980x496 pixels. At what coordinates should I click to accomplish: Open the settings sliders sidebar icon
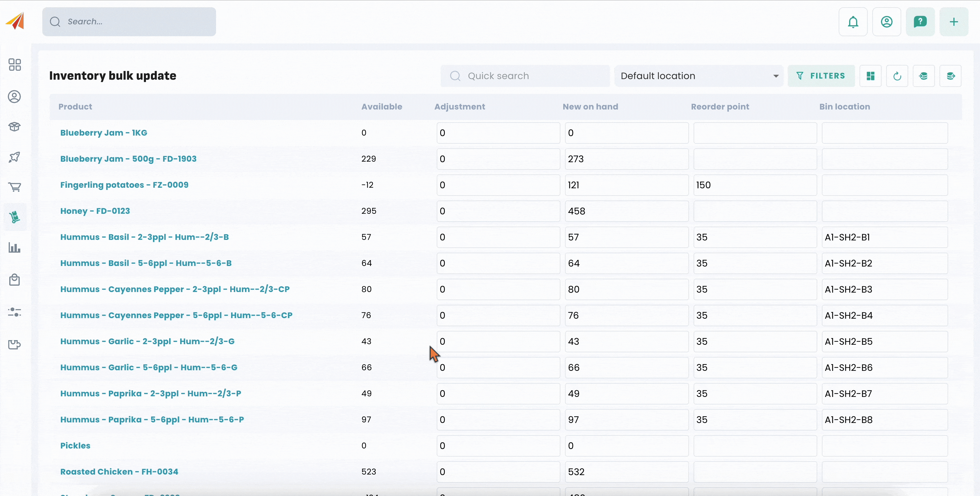point(14,312)
